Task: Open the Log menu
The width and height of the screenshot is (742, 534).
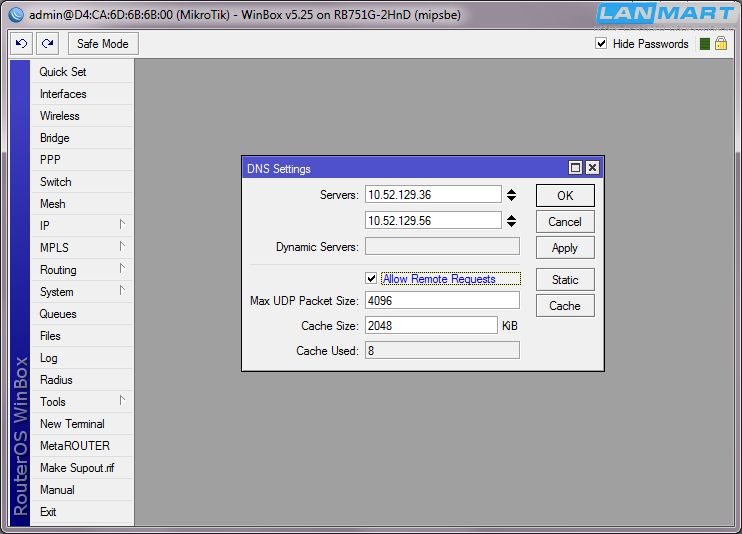Action: (81, 358)
